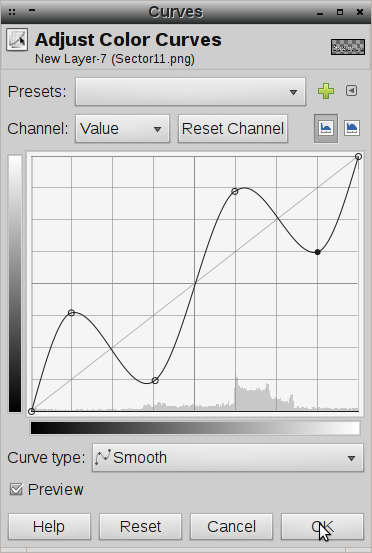Uncheck the Preview checkbox
Image resolution: width=372 pixels, height=553 pixels.
click(16, 490)
